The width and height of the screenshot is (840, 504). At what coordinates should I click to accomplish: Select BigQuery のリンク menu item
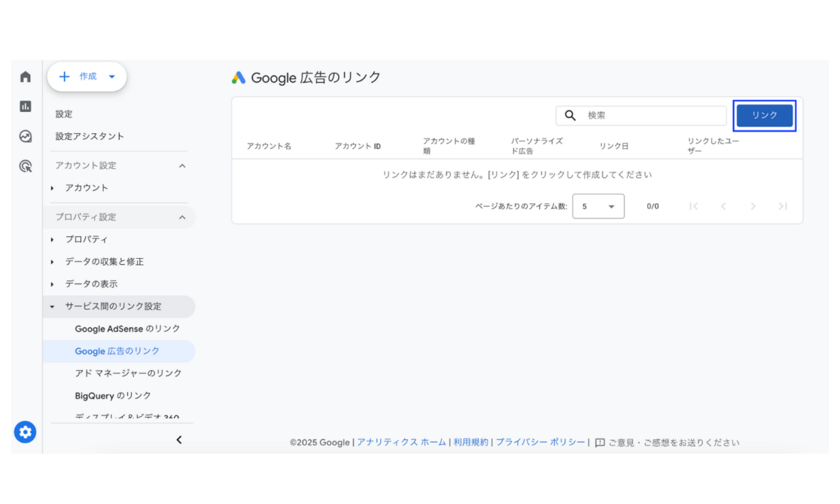pos(113,396)
